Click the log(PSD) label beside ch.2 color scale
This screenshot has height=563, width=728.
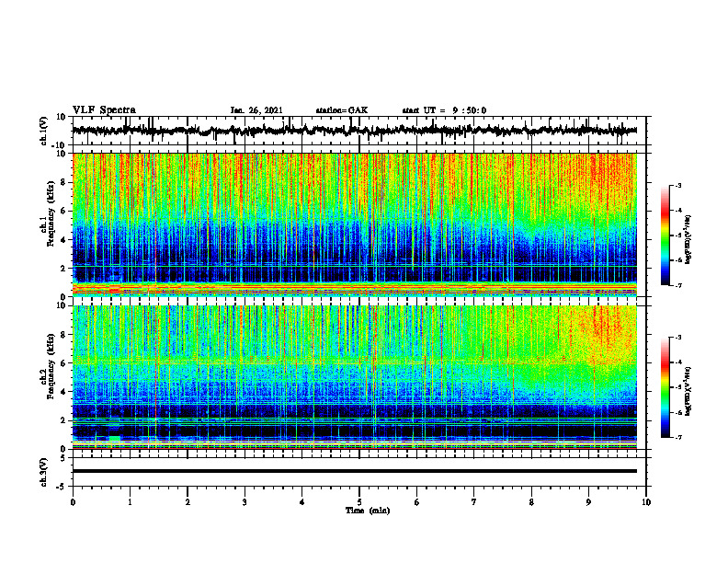688,391
